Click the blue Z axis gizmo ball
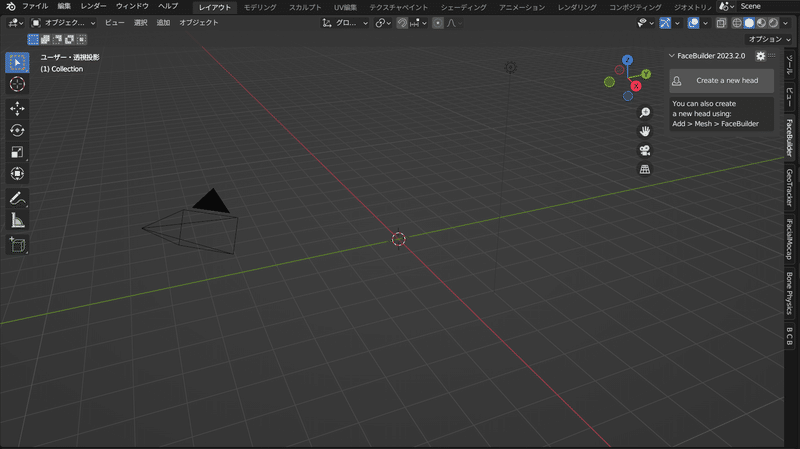 tap(628, 60)
